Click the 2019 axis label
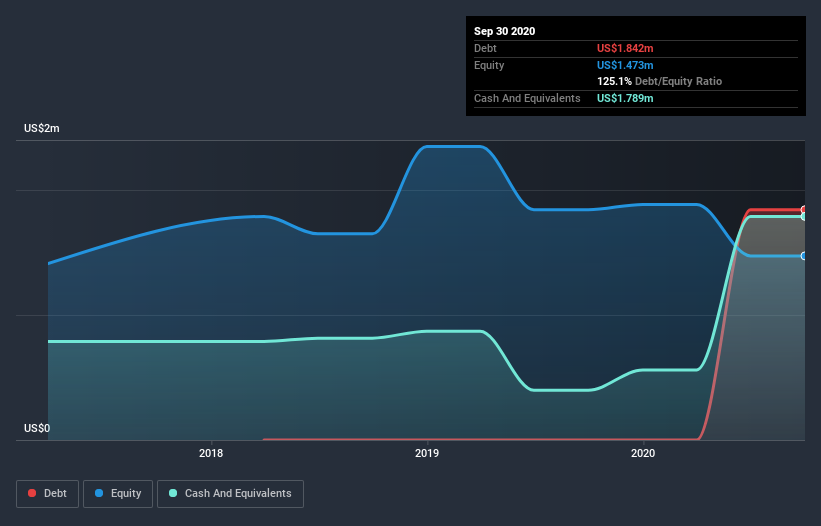 pyautogui.click(x=427, y=453)
